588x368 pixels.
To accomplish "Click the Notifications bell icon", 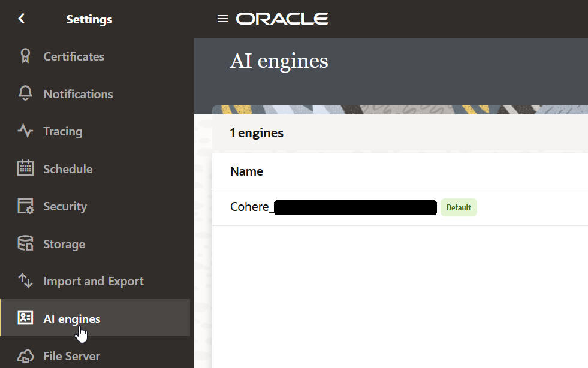I will click(25, 94).
